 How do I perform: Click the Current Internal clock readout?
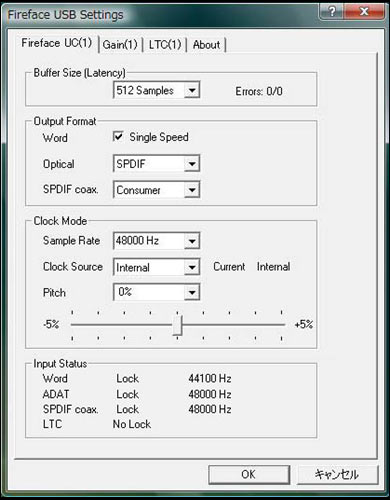click(x=252, y=267)
